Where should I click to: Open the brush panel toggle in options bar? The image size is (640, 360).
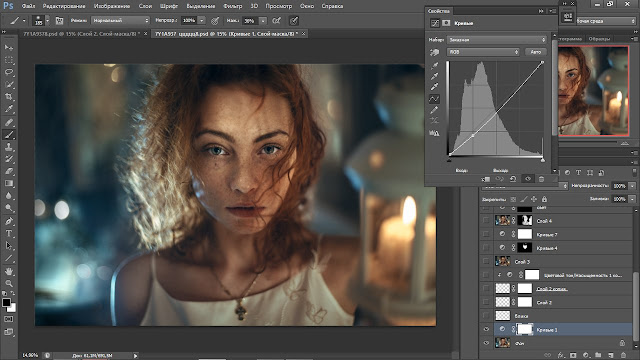pos(59,20)
